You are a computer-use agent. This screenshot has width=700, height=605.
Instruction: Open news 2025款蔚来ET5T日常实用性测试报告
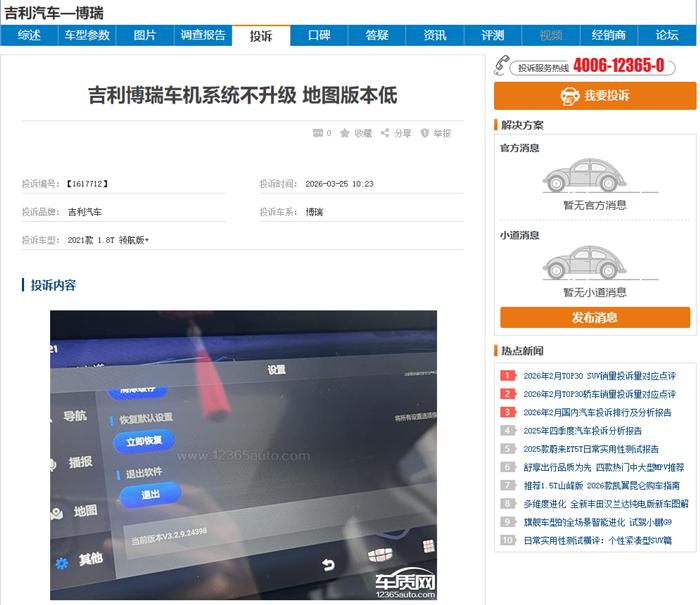[591, 449]
